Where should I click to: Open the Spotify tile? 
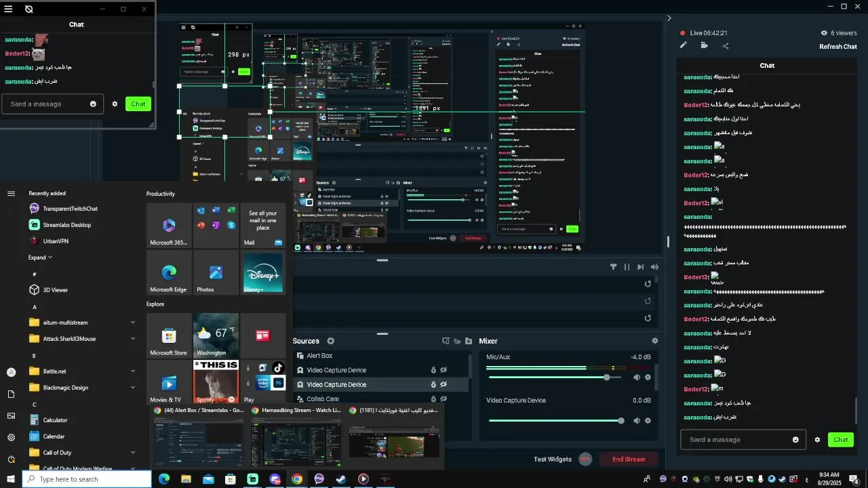[216, 382]
